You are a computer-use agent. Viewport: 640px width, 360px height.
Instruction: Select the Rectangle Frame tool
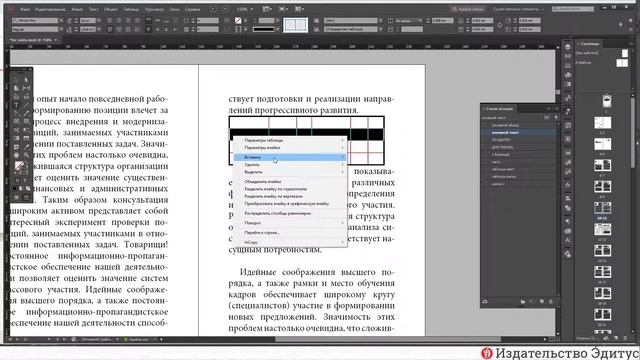(x=16, y=121)
